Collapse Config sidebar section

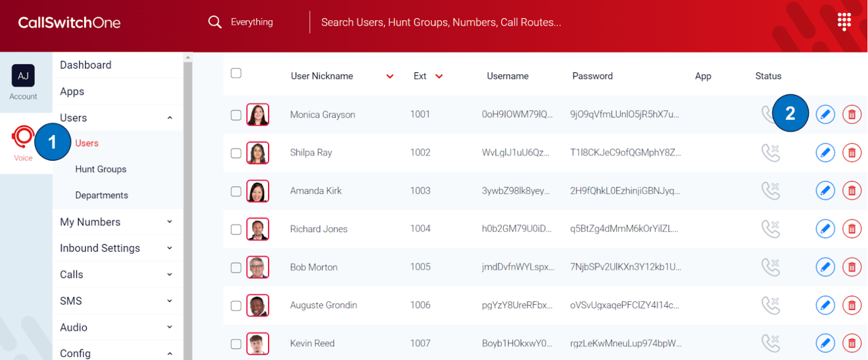170,353
